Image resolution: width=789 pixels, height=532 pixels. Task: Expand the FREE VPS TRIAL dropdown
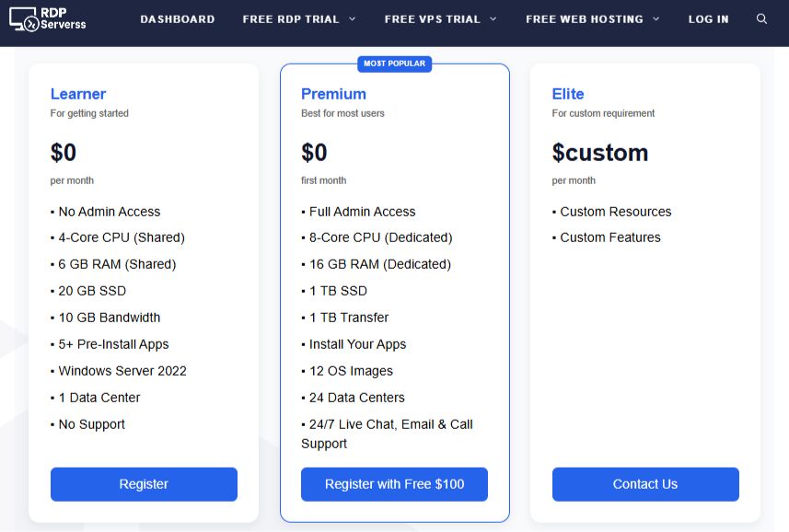pyautogui.click(x=440, y=18)
